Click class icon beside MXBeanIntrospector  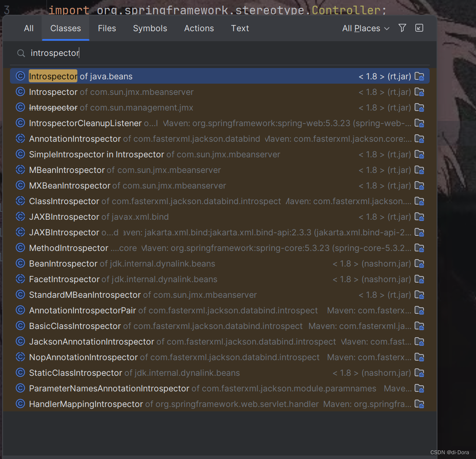20,186
